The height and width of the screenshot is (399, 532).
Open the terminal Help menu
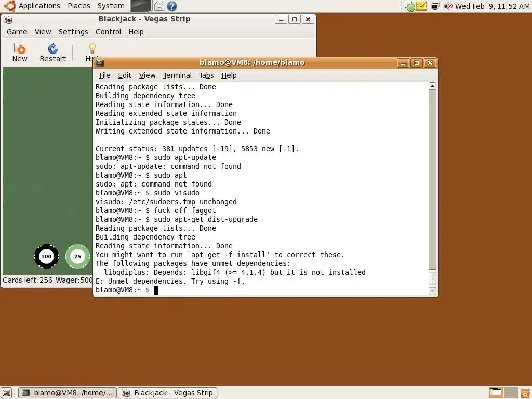tap(229, 75)
